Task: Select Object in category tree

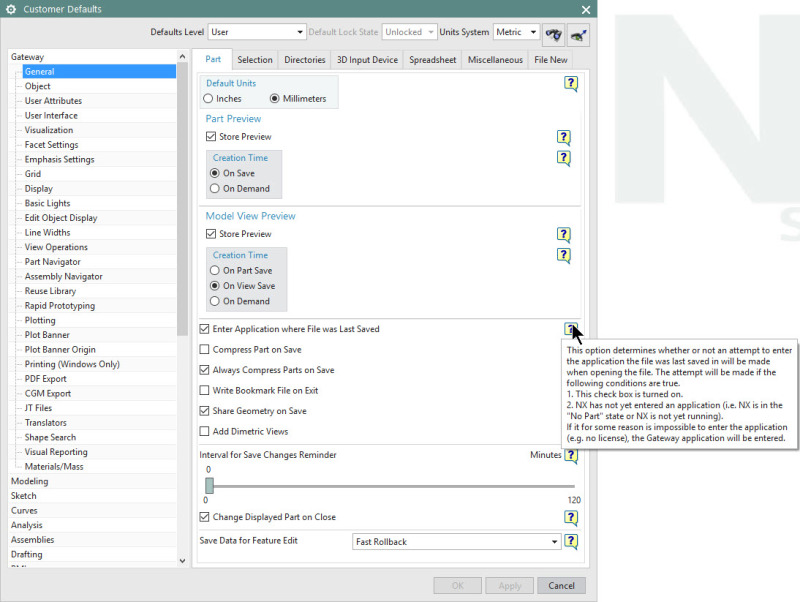Action: [x=38, y=86]
